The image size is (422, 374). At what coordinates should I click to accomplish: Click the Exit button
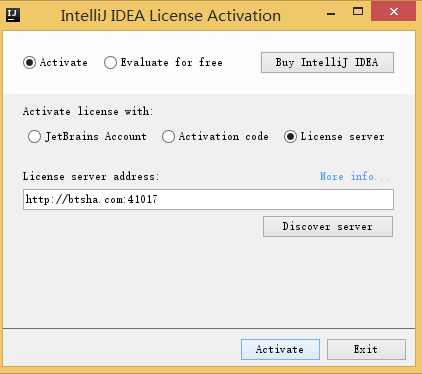(x=366, y=349)
